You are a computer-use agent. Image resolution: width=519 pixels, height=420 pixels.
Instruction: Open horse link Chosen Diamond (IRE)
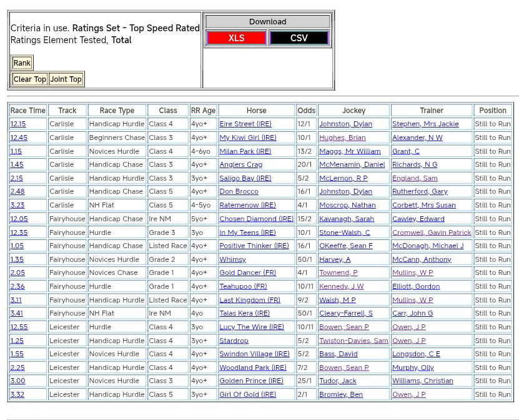(256, 219)
